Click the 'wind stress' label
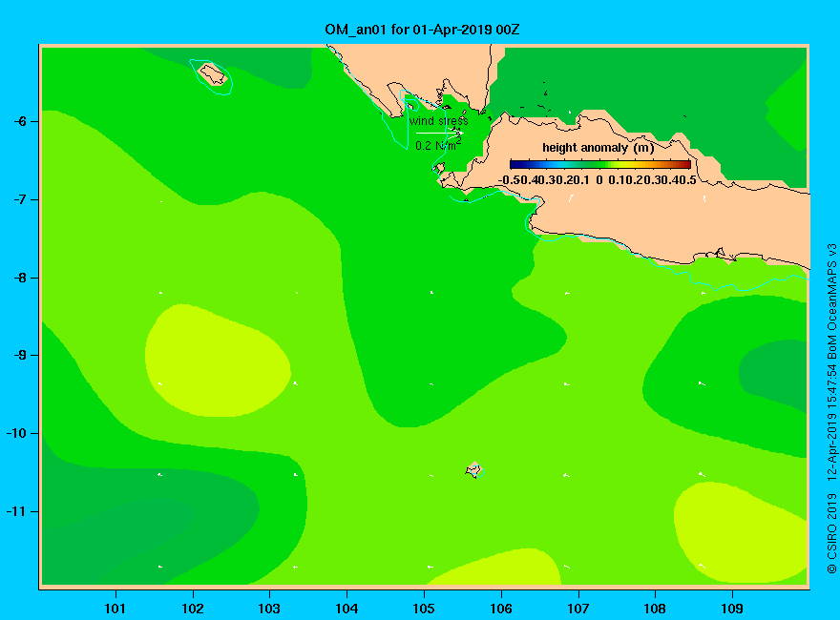The image size is (840, 620). click(x=439, y=121)
